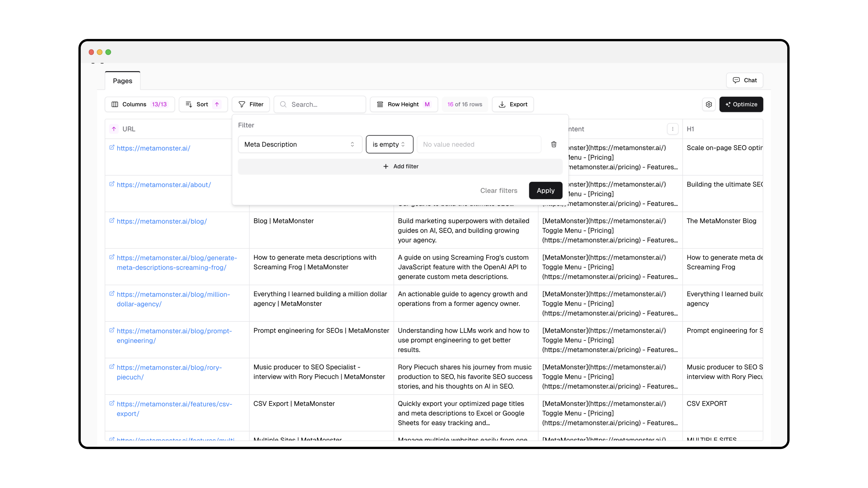This screenshot has width=868, height=488.
Task: Change Row Height setting
Action: [x=404, y=104]
